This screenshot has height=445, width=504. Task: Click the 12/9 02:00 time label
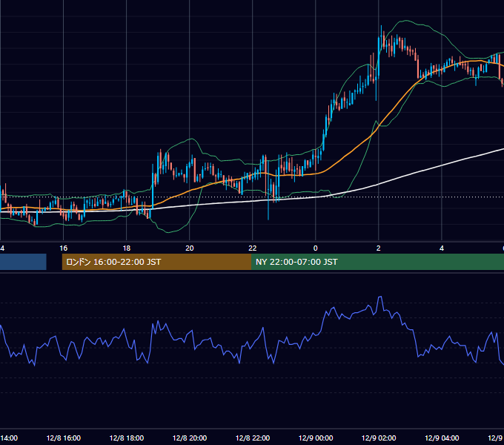point(379,438)
